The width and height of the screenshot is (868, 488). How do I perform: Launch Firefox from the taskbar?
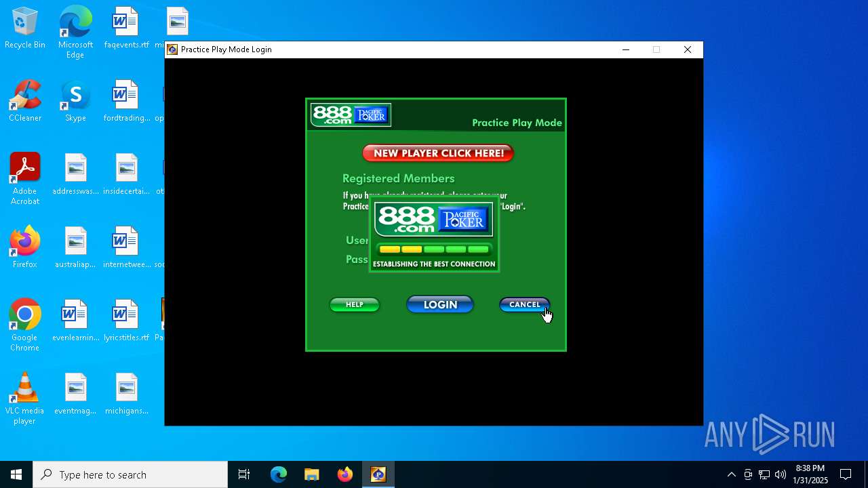click(x=345, y=474)
